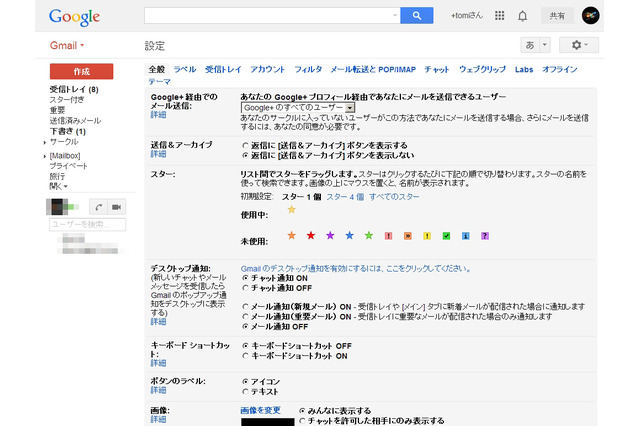Click the Google logo
The height and width of the screenshot is (426, 640).
tap(74, 17)
